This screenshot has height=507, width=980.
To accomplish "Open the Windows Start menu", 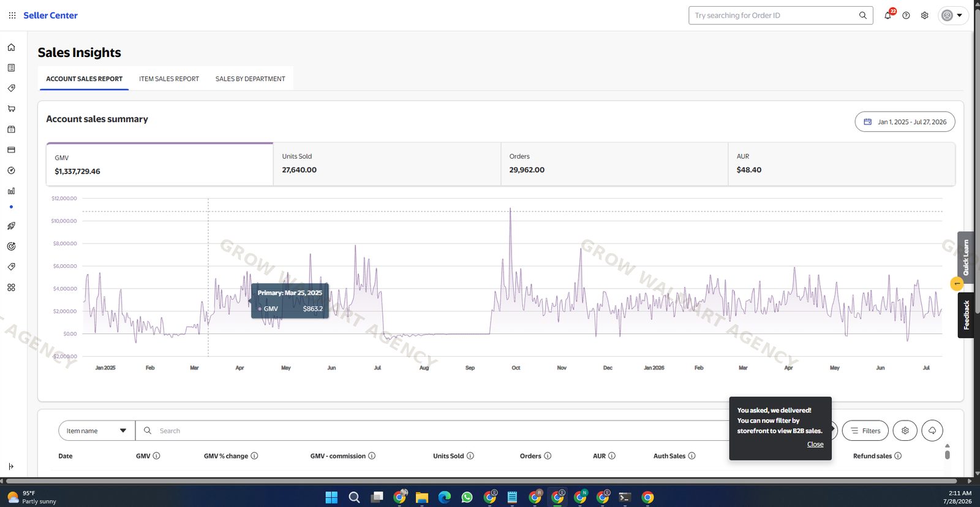I will click(x=331, y=497).
